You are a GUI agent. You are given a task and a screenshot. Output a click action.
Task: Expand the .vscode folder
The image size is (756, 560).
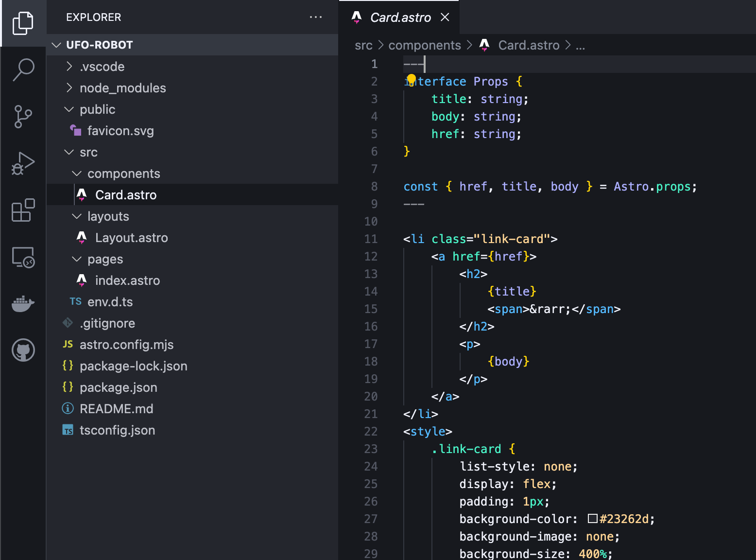pyautogui.click(x=102, y=67)
